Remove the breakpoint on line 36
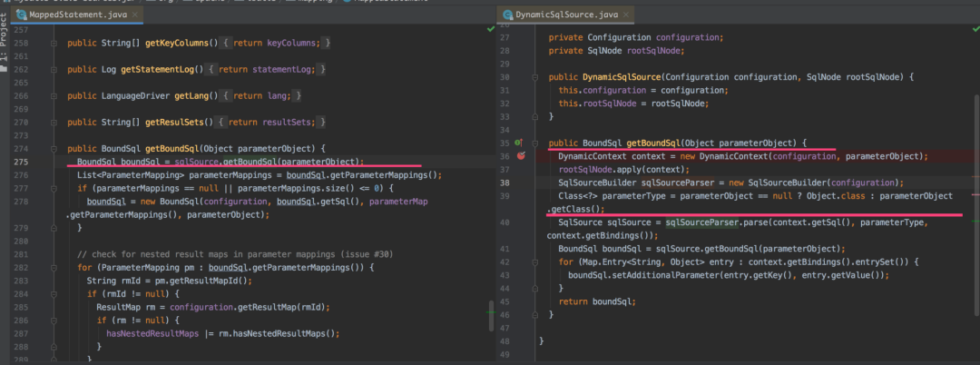 click(x=521, y=155)
